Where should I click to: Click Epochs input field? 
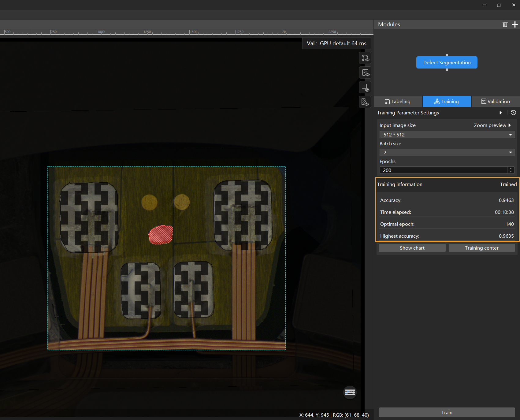point(443,170)
